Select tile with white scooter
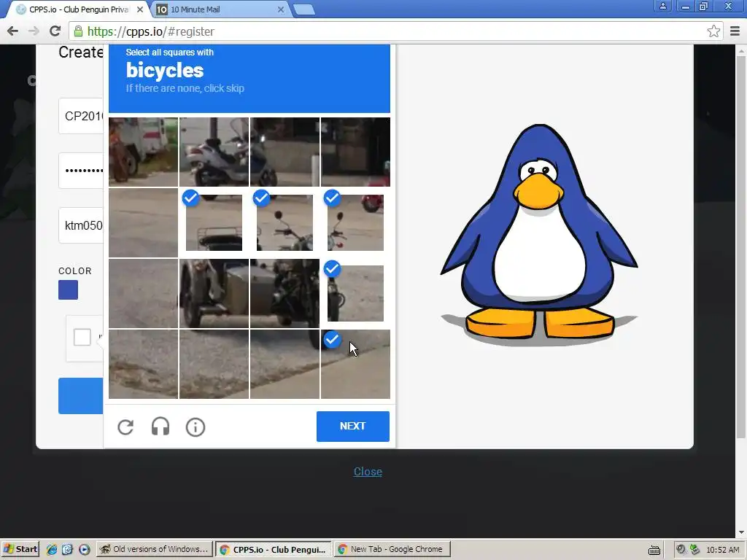 point(214,152)
